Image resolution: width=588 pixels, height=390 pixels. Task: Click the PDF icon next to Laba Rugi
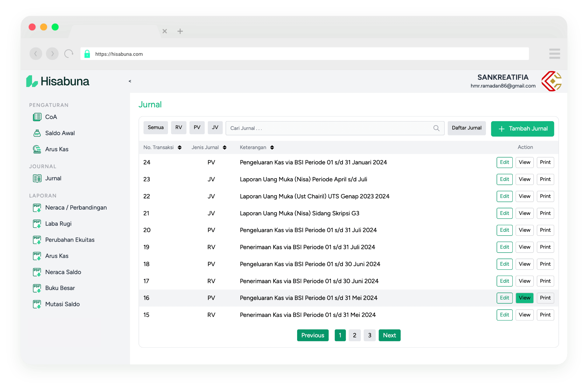tap(37, 224)
